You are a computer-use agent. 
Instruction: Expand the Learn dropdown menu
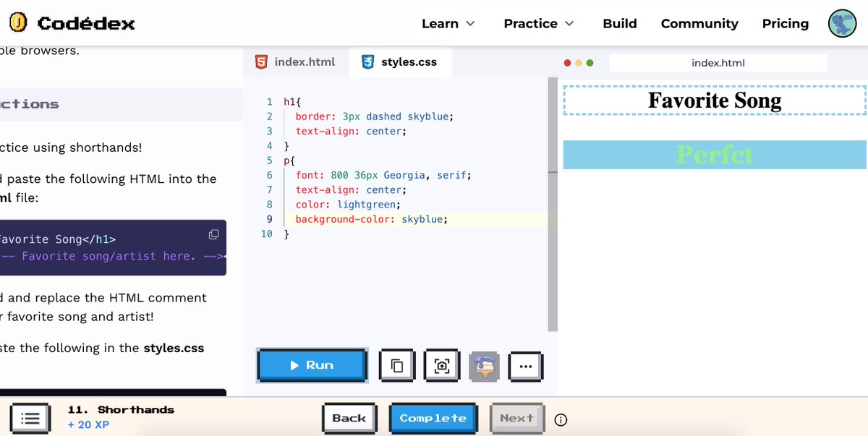point(448,24)
